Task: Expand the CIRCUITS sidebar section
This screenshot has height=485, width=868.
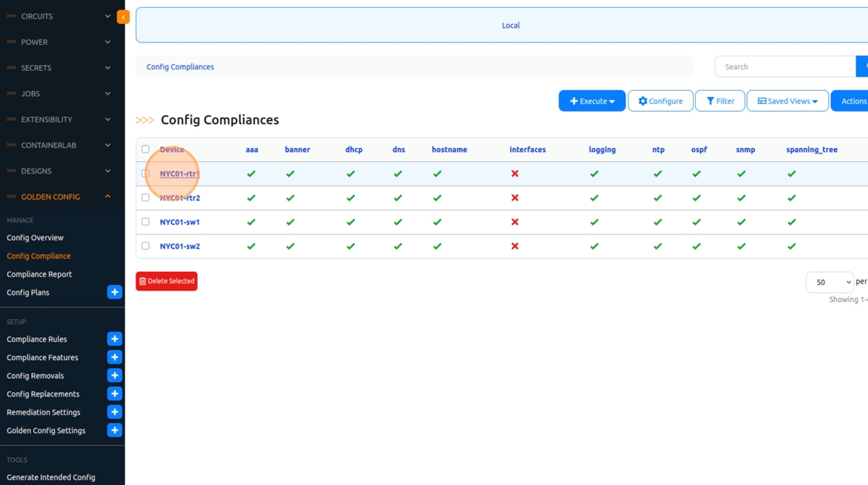Action: click(59, 16)
